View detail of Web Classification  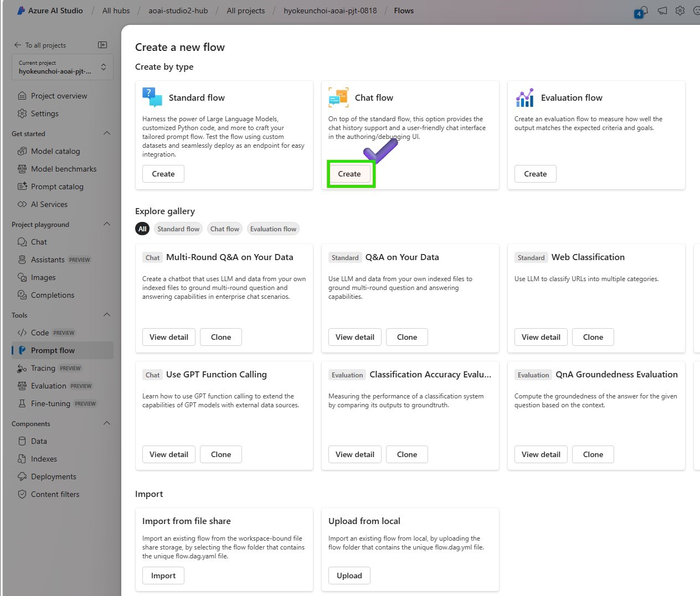coord(541,337)
